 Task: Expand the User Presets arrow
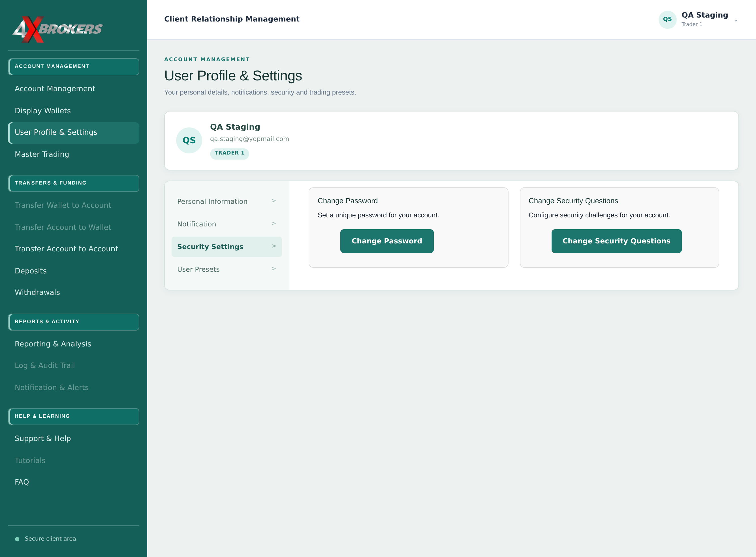[x=274, y=269]
